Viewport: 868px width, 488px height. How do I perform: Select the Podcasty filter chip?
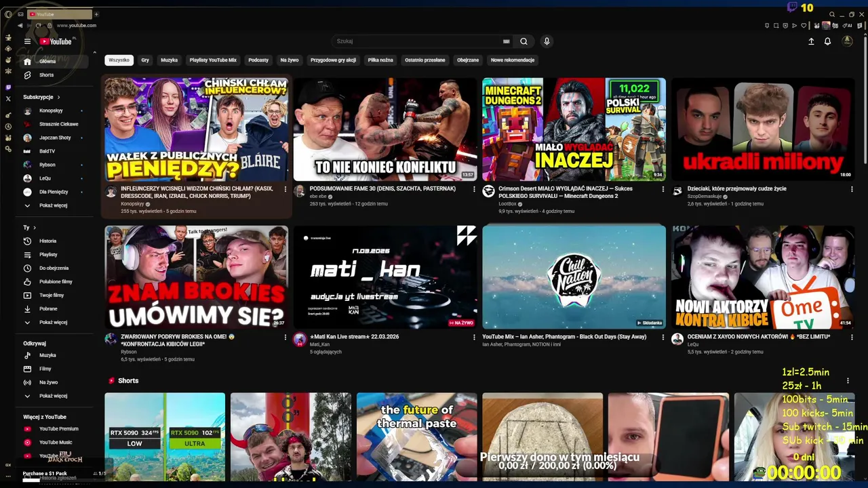pyautogui.click(x=258, y=60)
